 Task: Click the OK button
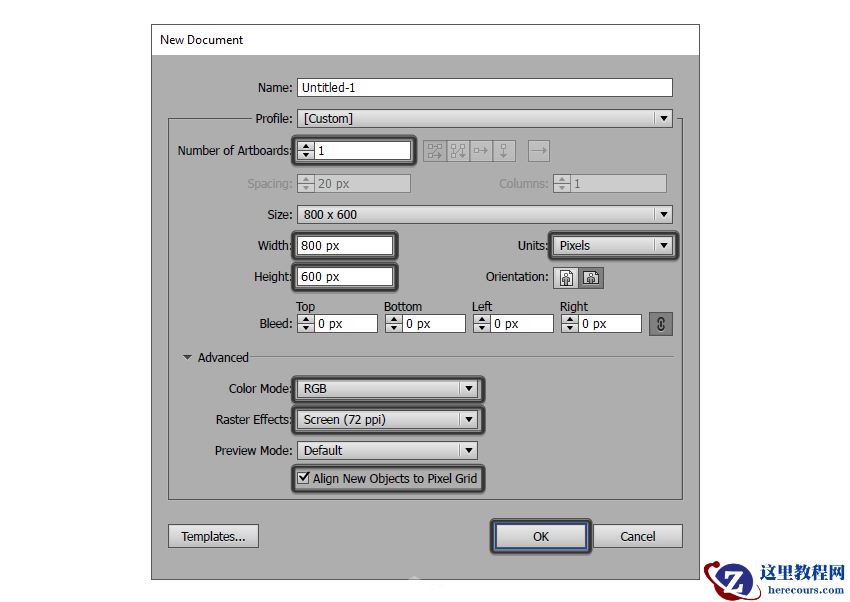coord(541,536)
